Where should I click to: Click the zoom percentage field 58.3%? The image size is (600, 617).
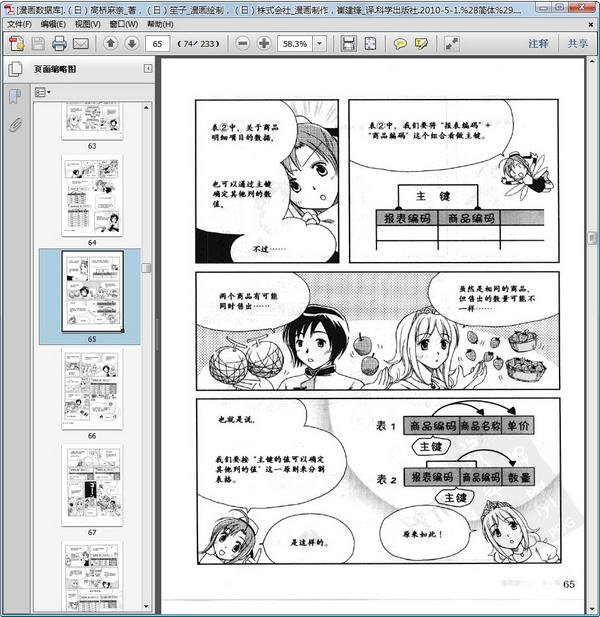coord(295,44)
